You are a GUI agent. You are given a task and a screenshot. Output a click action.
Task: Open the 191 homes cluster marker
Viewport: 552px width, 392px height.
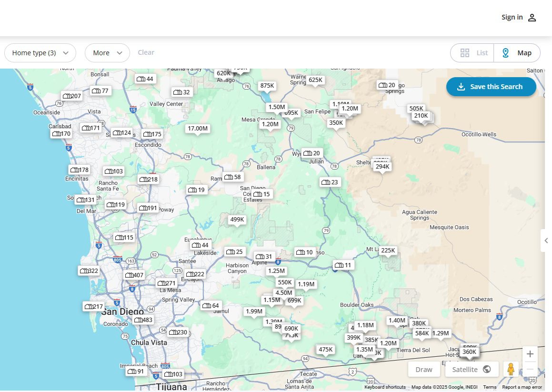148,208
